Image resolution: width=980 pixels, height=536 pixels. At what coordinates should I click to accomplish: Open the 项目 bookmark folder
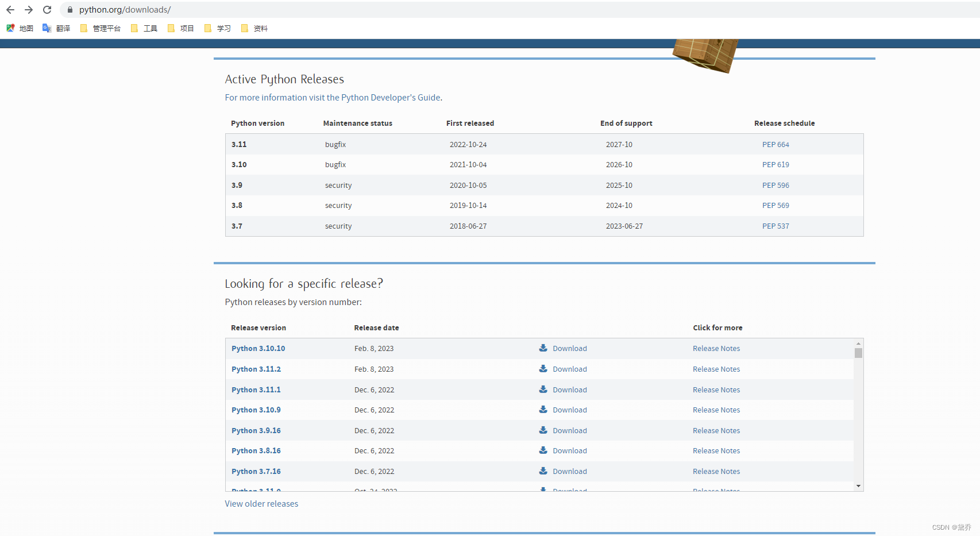tap(180, 28)
